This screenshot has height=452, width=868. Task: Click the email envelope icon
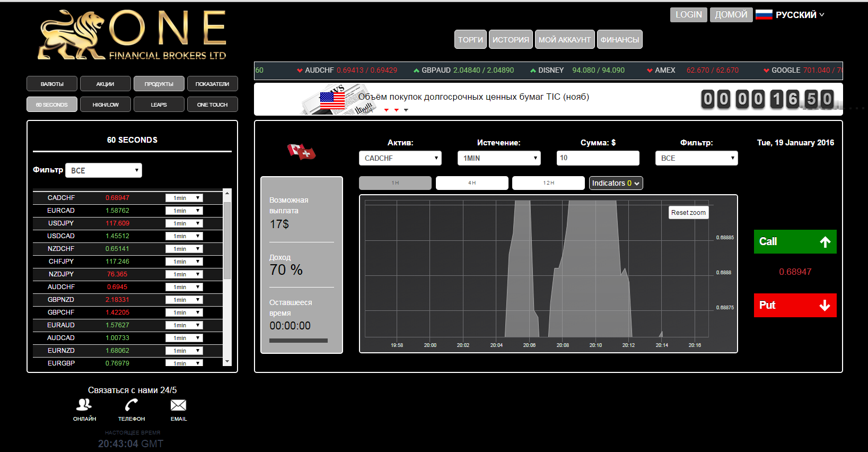click(x=178, y=405)
